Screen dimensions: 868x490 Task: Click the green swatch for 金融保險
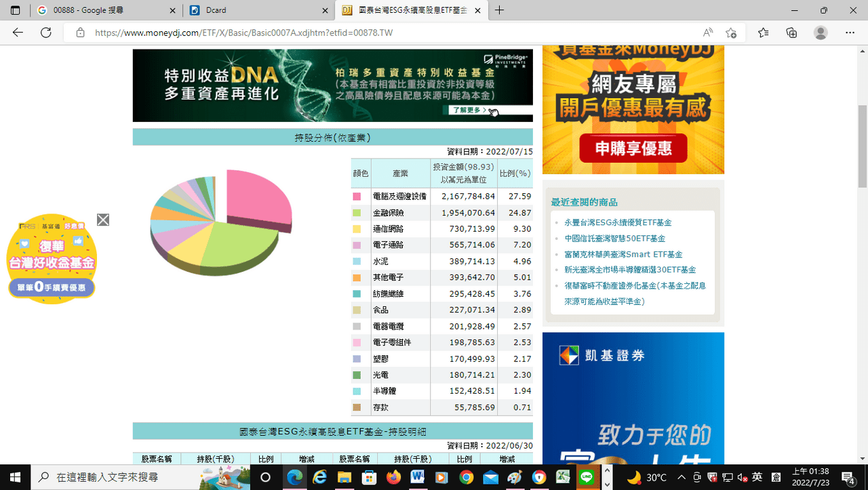(356, 213)
